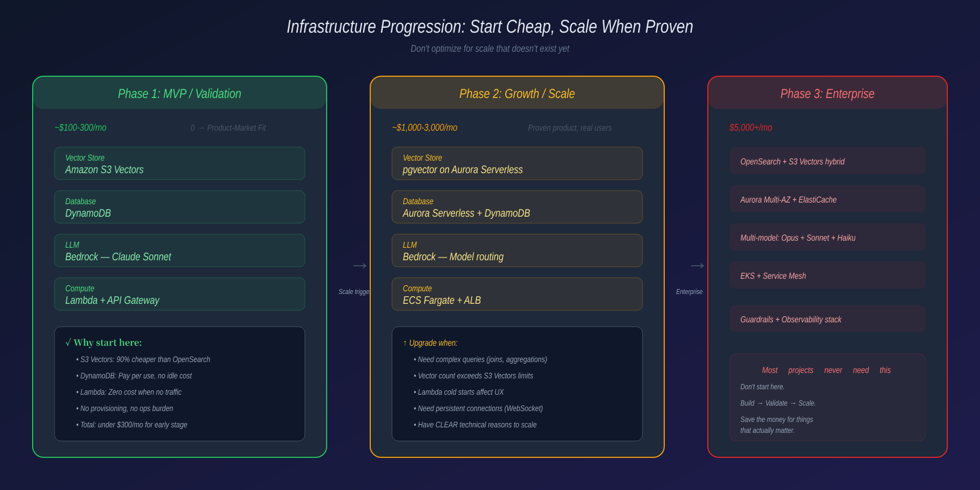Click Most projects never need this text

[826, 370]
